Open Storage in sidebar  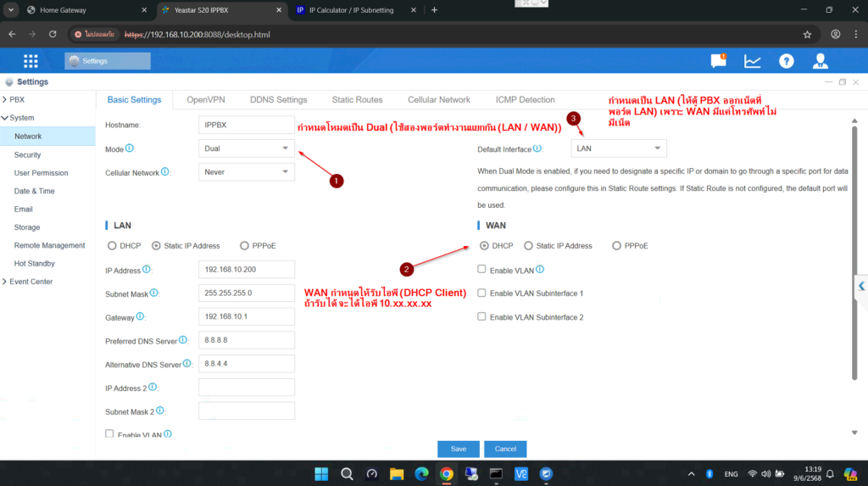[x=27, y=227]
